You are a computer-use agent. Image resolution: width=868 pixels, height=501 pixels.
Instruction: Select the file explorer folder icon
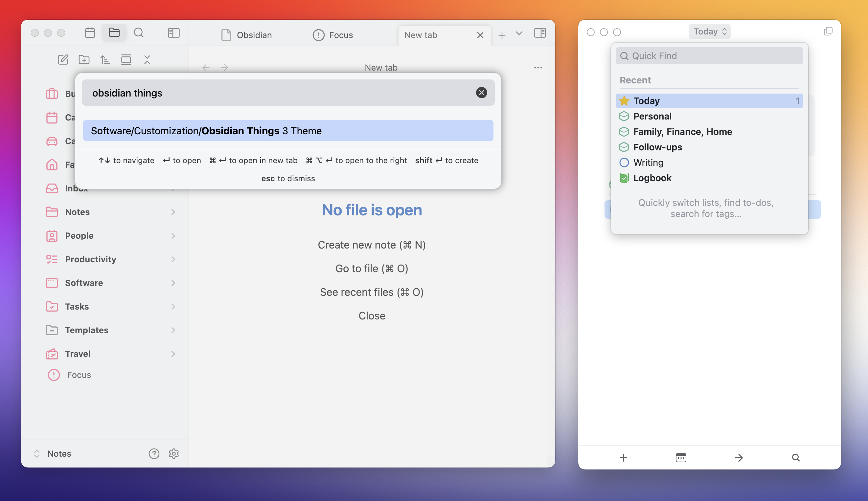[114, 33]
